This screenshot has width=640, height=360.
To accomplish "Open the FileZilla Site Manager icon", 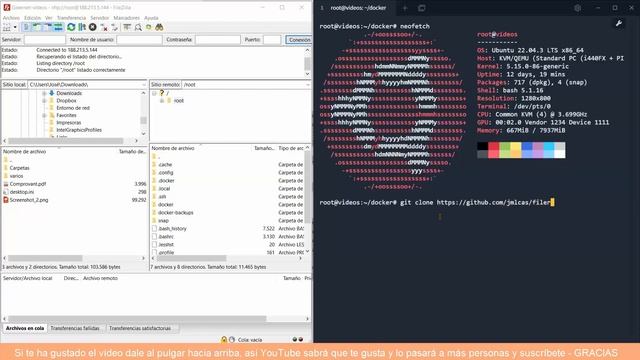I will [x=7, y=27].
